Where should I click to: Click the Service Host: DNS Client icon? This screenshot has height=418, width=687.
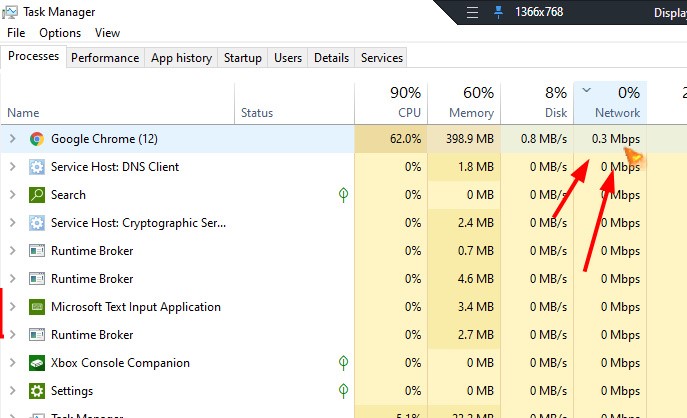coord(37,167)
